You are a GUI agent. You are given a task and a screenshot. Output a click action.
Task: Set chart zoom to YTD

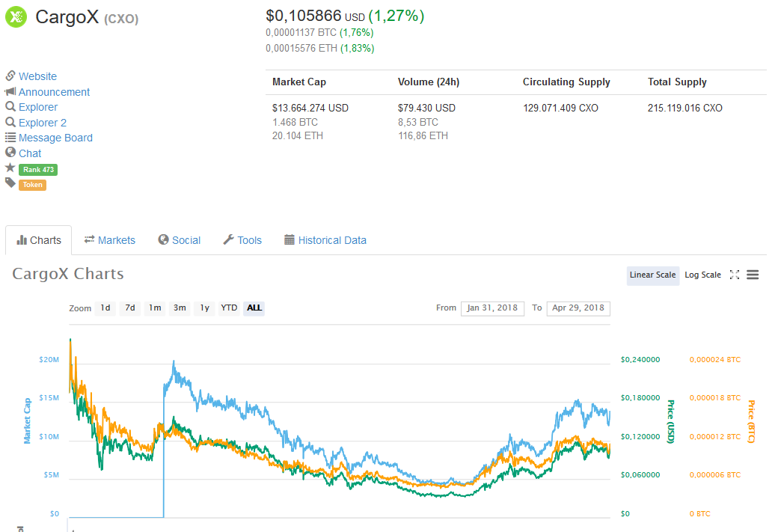pyautogui.click(x=229, y=308)
